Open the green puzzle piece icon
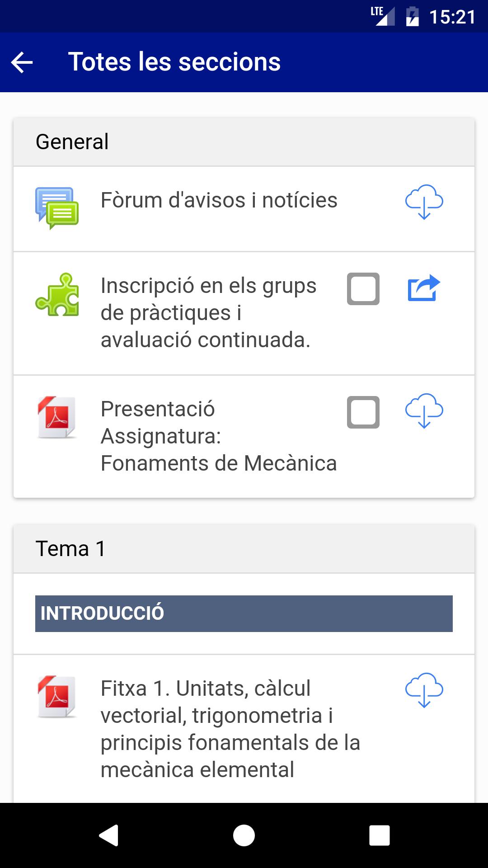 (x=57, y=294)
